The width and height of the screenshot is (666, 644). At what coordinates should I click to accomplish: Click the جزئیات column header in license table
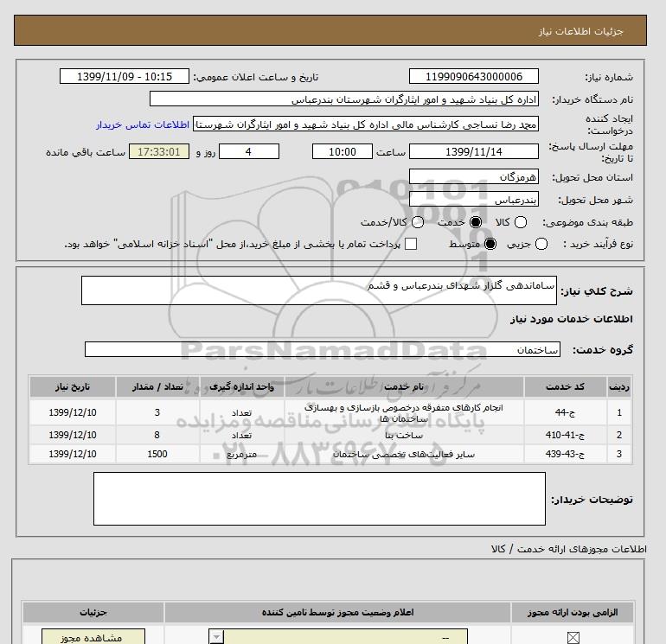pyautogui.click(x=93, y=613)
